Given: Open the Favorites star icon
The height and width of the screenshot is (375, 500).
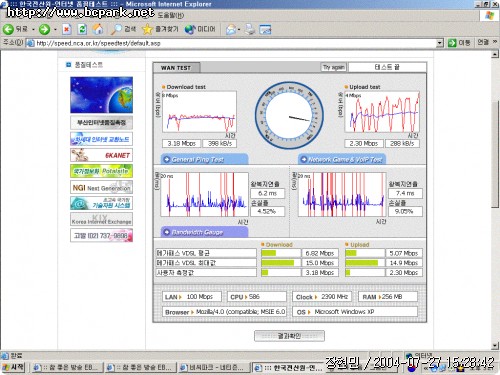Looking at the screenshot, I should [147, 29].
